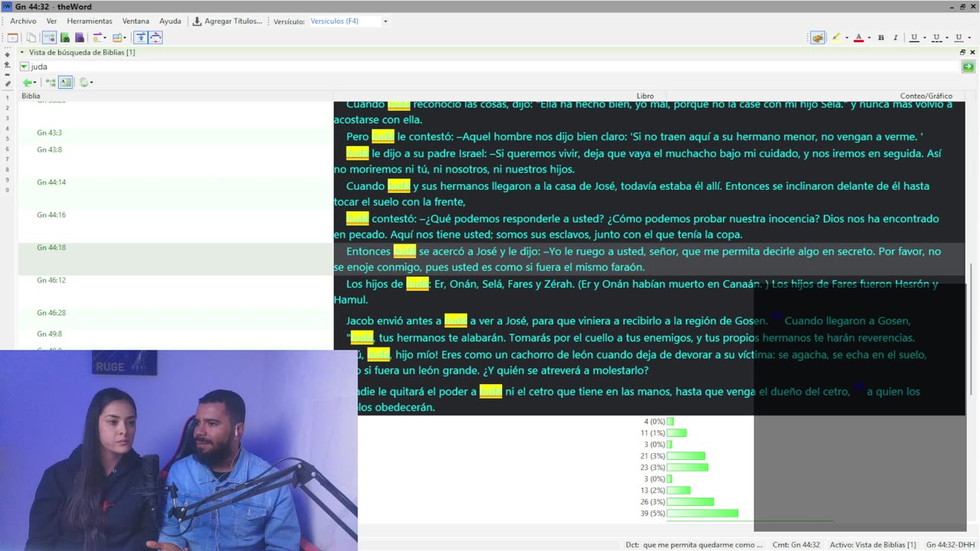This screenshot has width=980, height=551.
Task: Open the Archivo menu
Action: coord(23,21)
